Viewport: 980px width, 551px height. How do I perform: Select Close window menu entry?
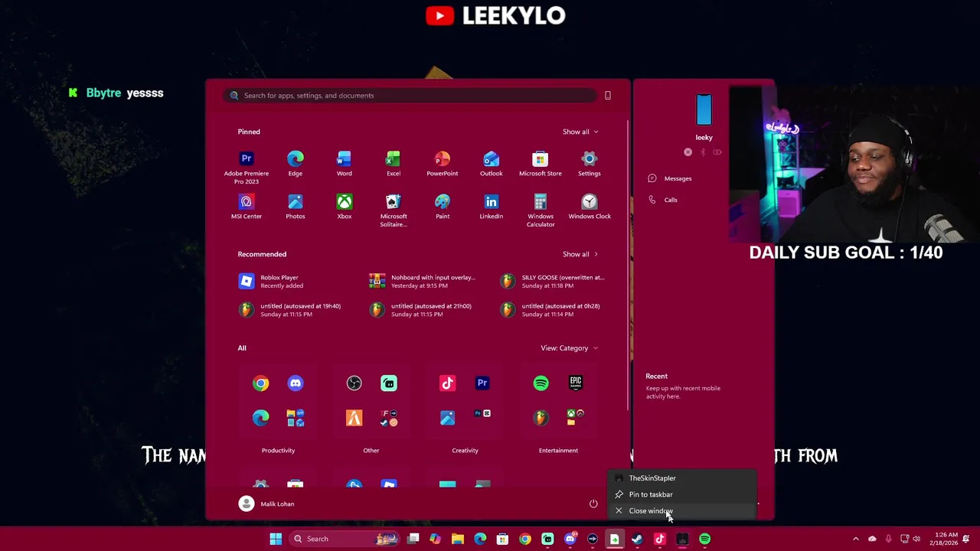point(681,510)
